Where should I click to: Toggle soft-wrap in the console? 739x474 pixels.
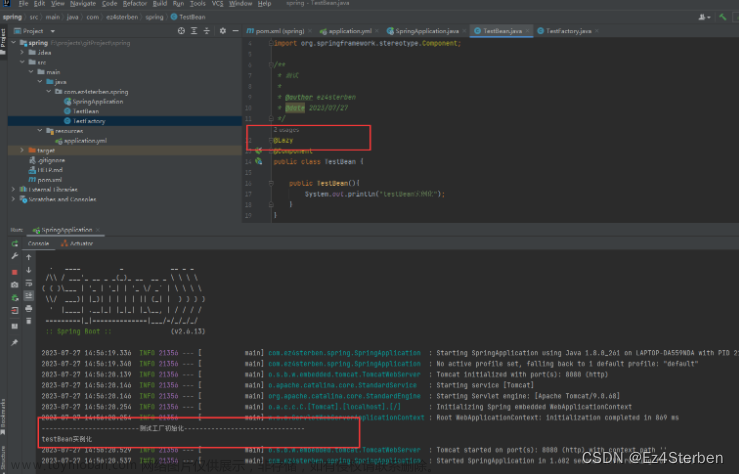(29, 283)
